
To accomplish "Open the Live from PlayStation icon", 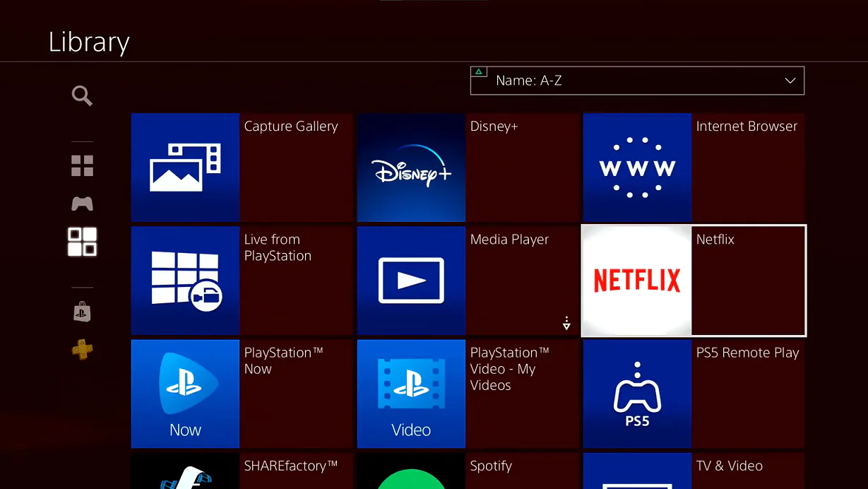I will click(185, 281).
